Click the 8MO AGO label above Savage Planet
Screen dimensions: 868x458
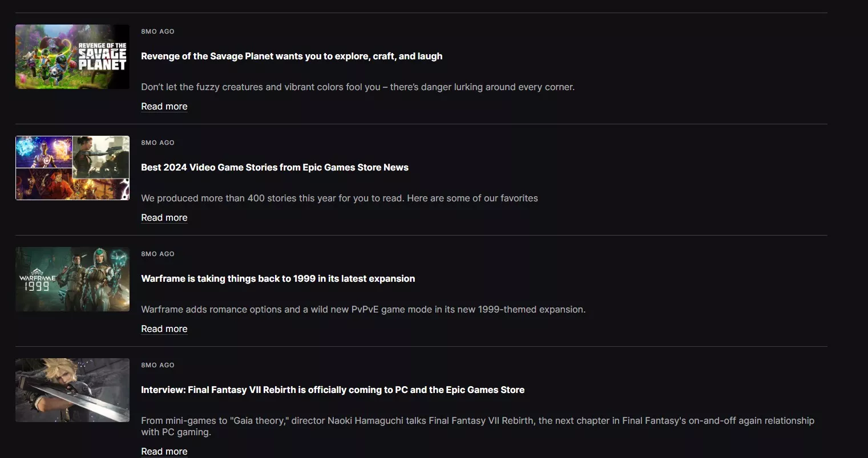tap(158, 31)
